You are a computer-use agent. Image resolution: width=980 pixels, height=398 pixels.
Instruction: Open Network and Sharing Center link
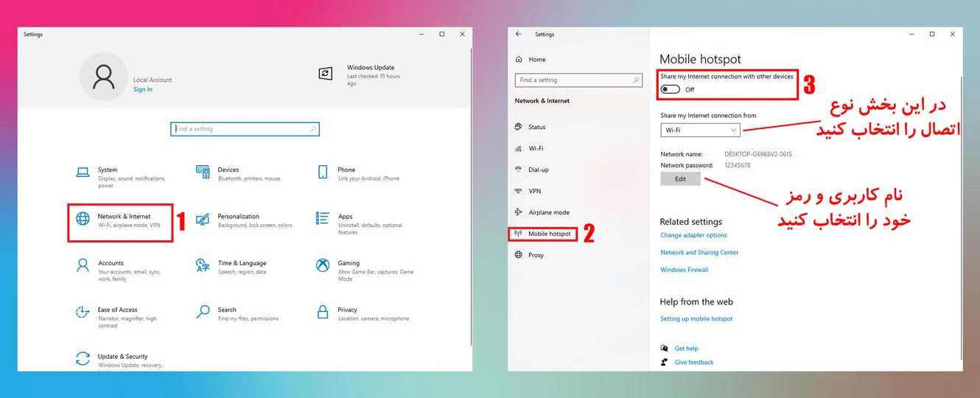699,252
